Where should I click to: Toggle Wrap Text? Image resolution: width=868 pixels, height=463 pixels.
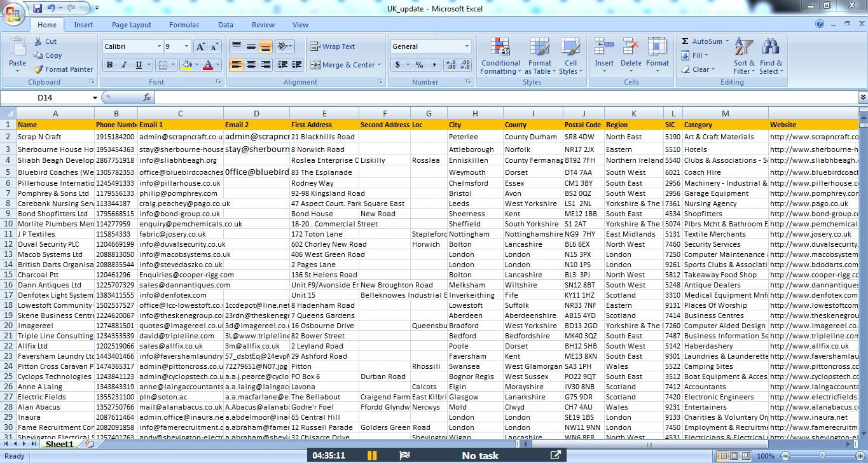pos(333,46)
